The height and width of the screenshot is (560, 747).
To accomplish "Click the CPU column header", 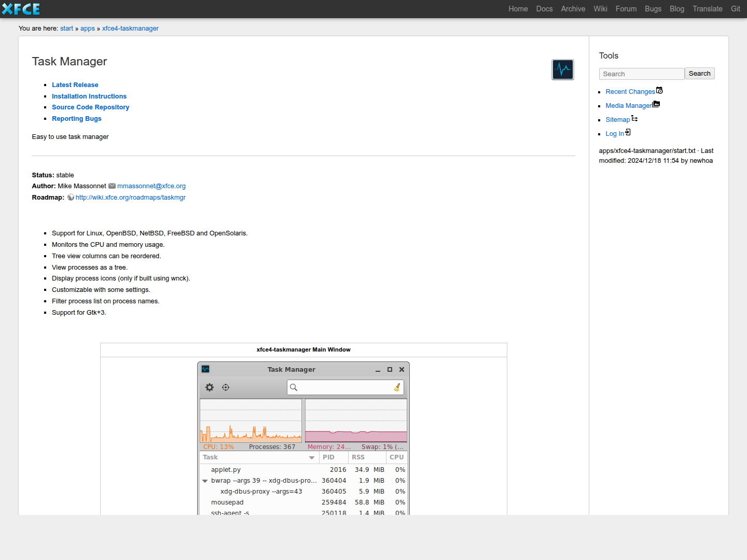I will coord(397,457).
